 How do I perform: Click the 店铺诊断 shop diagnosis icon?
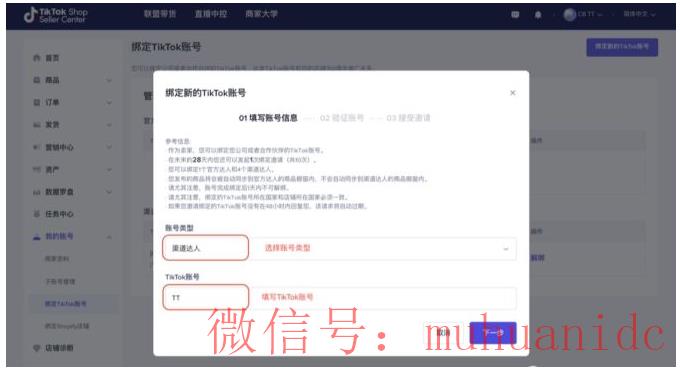(37, 348)
